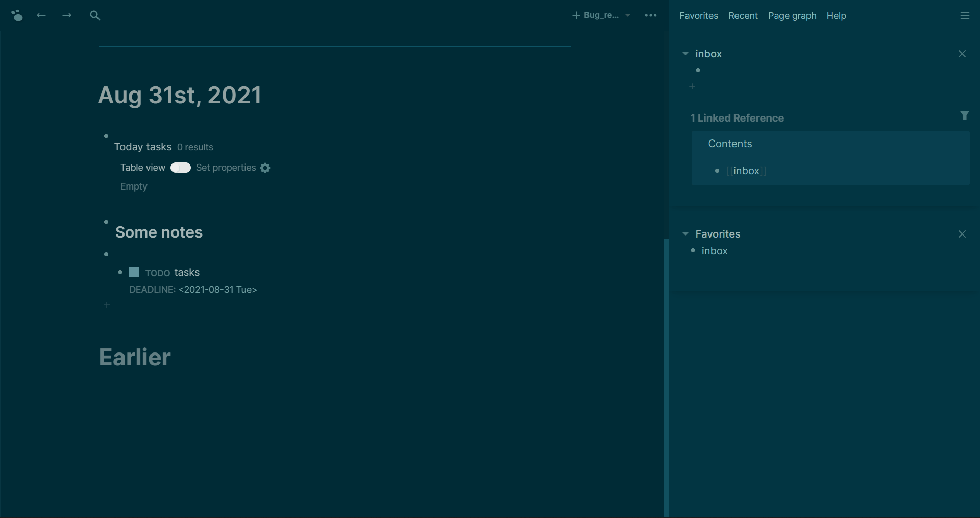
Task: Expand the inbox disclosure triangle in sidebar
Action: [x=686, y=53]
